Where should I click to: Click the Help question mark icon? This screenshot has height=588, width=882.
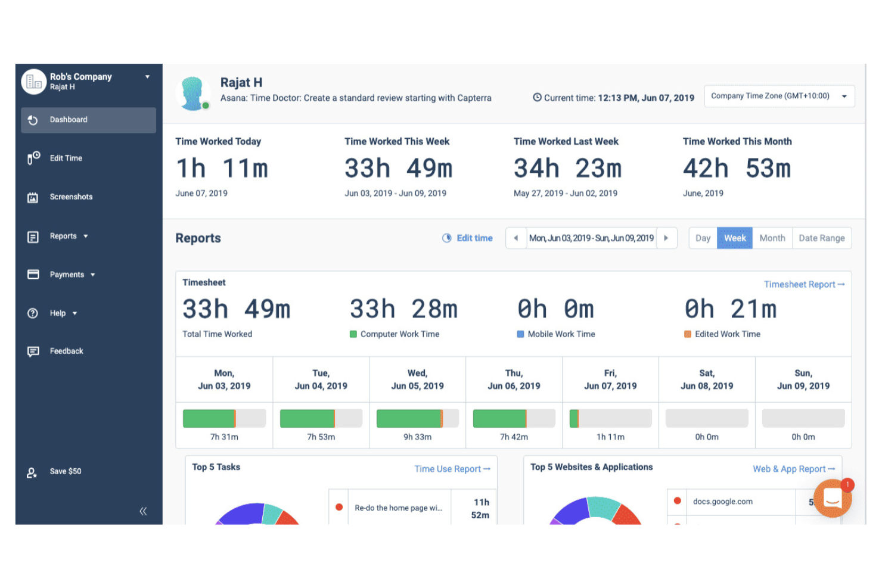(33, 313)
